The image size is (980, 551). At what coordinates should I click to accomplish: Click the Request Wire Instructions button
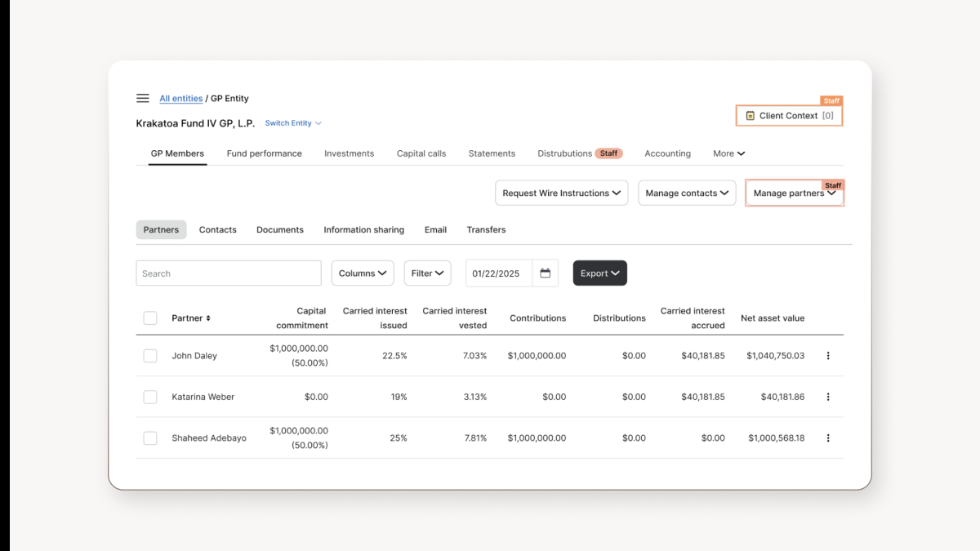point(561,193)
